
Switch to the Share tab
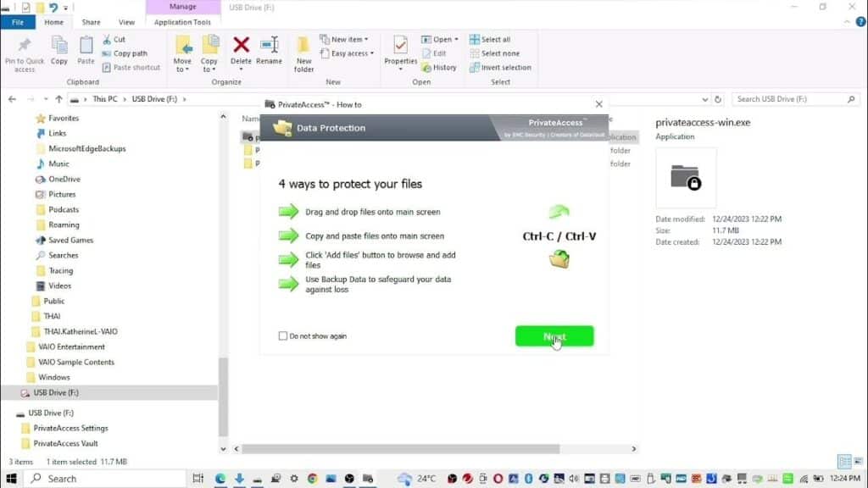tap(91, 22)
